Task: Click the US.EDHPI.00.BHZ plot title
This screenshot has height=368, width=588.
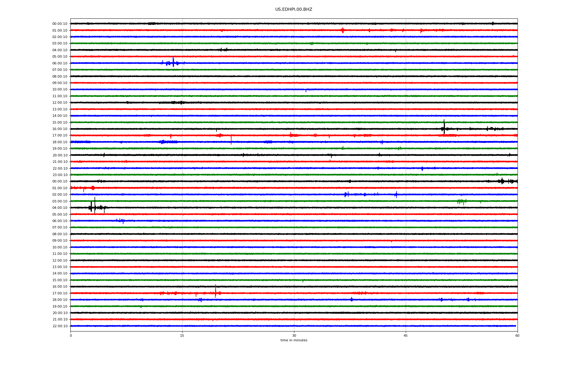Action: tap(293, 10)
